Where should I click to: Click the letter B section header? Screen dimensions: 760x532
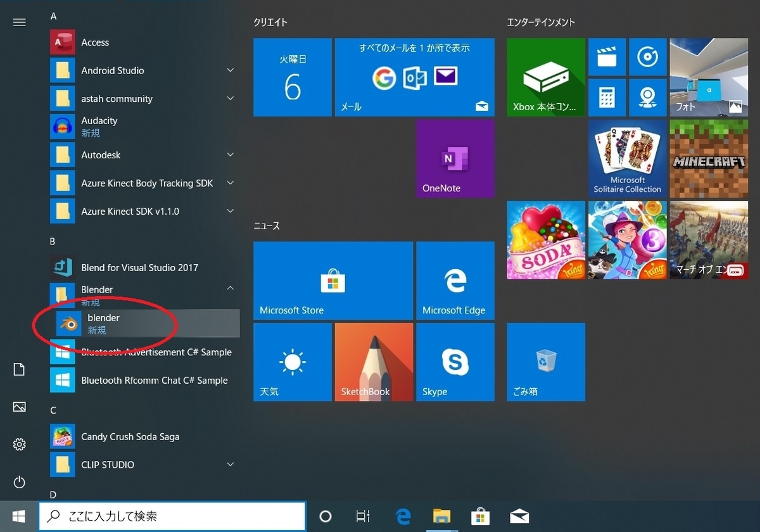(53, 241)
